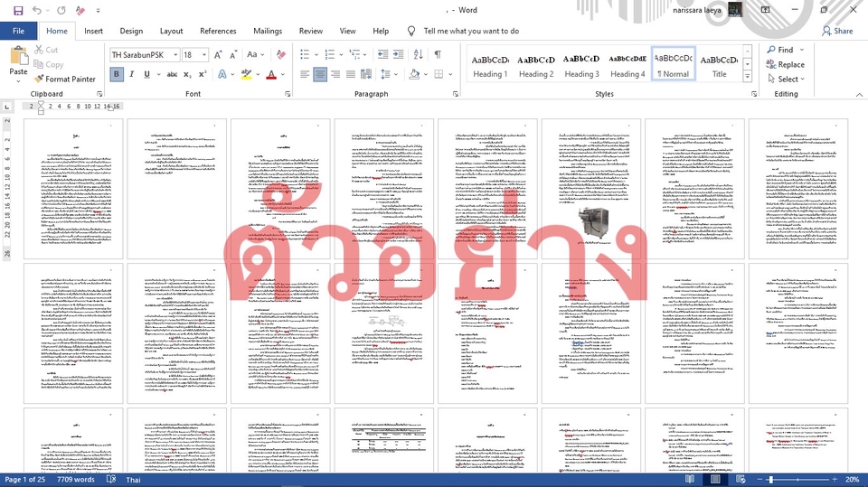Open the File tab
Image resolution: width=868 pixels, height=487 pixels.
tap(18, 31)
